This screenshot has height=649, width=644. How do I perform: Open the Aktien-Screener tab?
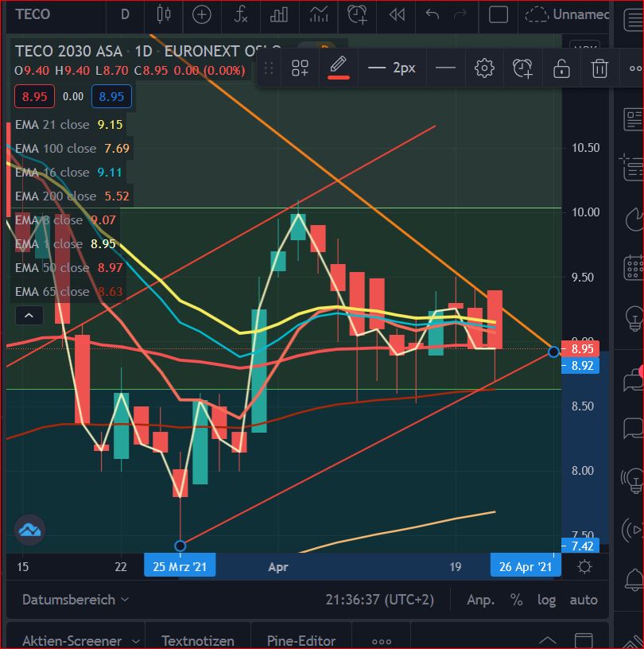coord(72,640)
